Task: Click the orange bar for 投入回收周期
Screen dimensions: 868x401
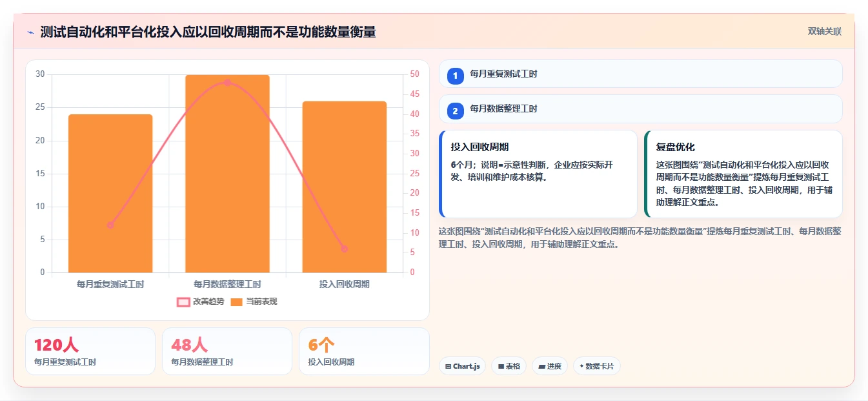Action: pos(344,187)
